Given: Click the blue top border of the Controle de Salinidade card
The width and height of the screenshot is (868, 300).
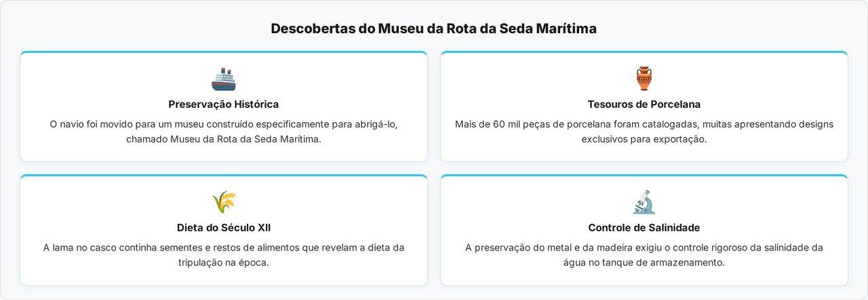Looking at the screenshot, I should [644, 176].
